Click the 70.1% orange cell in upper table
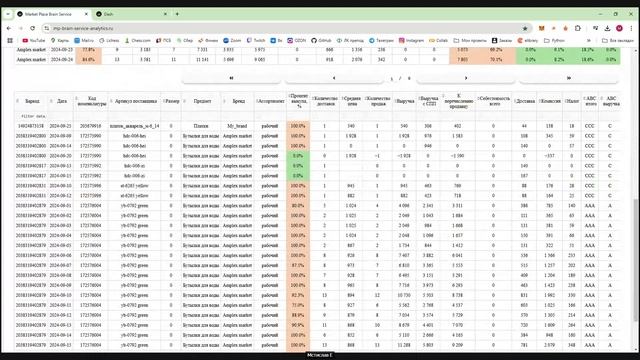The height and width of the screenshot is (360, 640). (x=496, y=60)
